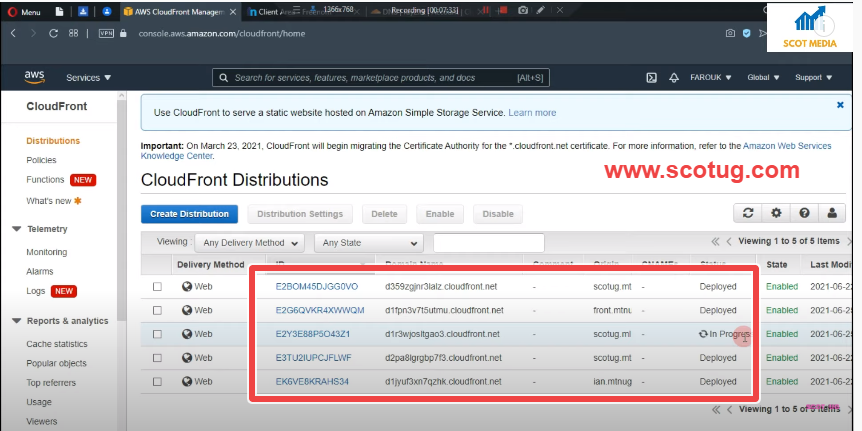Click the browser back arrow
862x431 pixels.
[13, 33]
